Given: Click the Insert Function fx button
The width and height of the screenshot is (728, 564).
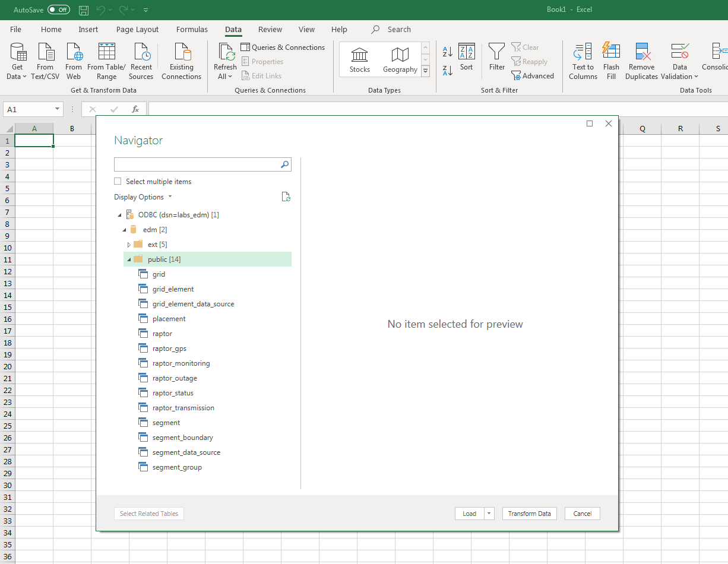Looking at the screenshot, I should [135, 109].
